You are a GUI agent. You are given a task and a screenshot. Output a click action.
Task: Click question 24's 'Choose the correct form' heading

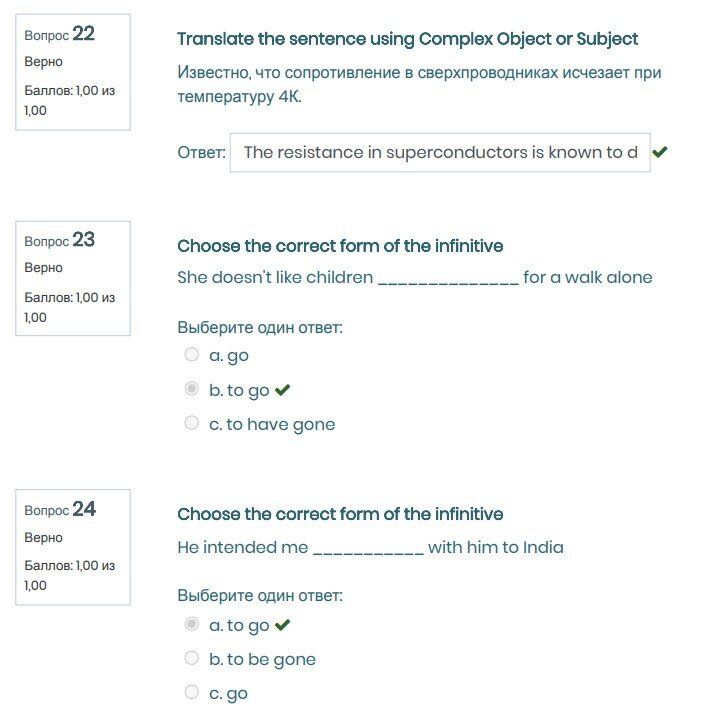point(340,514)
